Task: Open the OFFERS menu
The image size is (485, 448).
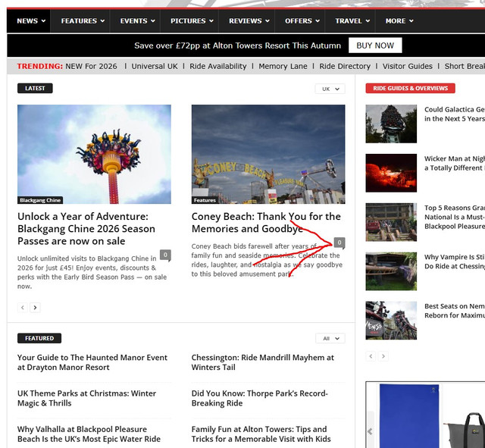Action: point(302,20)
